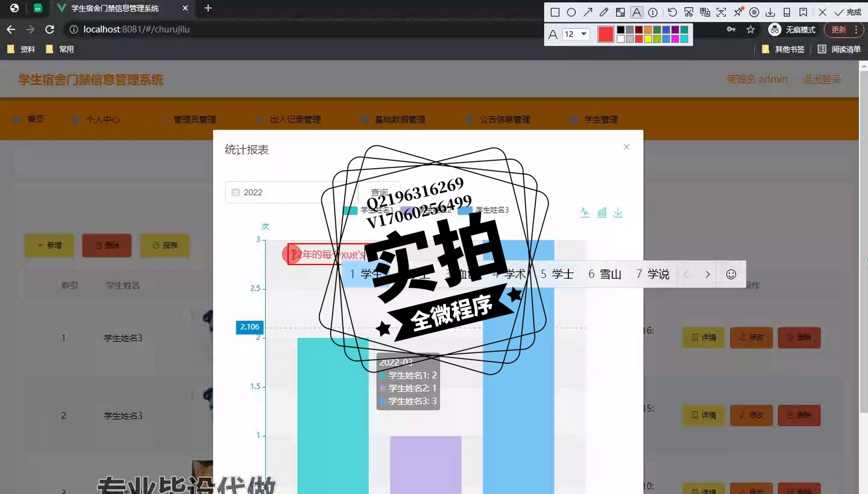Switch chart to line view
The width and height of the screenshot is (868, 494).
(x=585, y=212)
